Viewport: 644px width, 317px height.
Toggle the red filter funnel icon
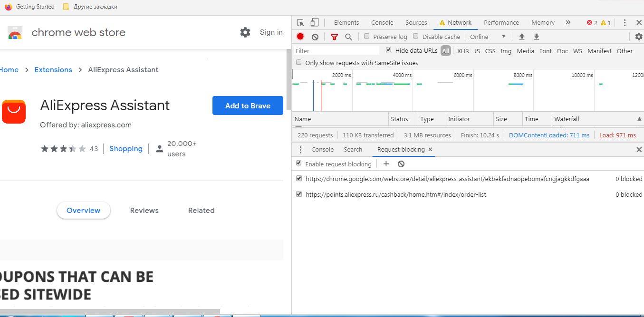click(334, 37)
